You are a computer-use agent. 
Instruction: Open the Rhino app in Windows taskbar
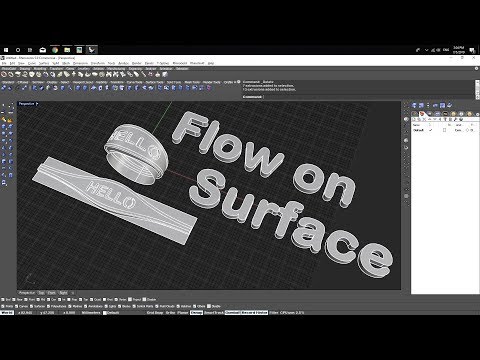click(91, 50)
